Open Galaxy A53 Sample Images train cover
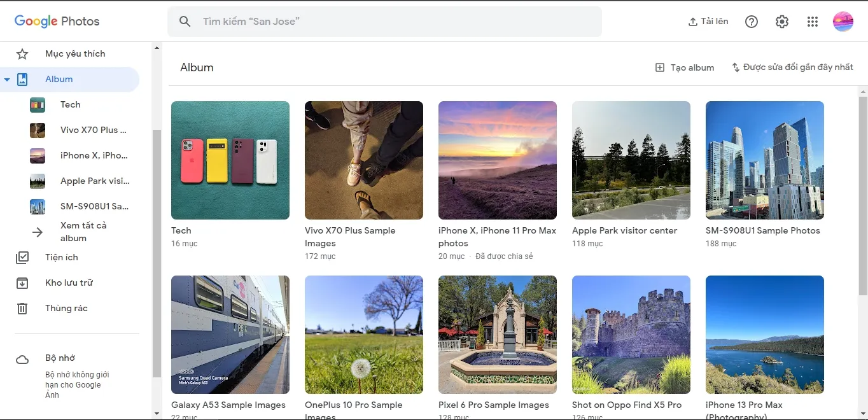The image size is (868, 420). point(230,335)
